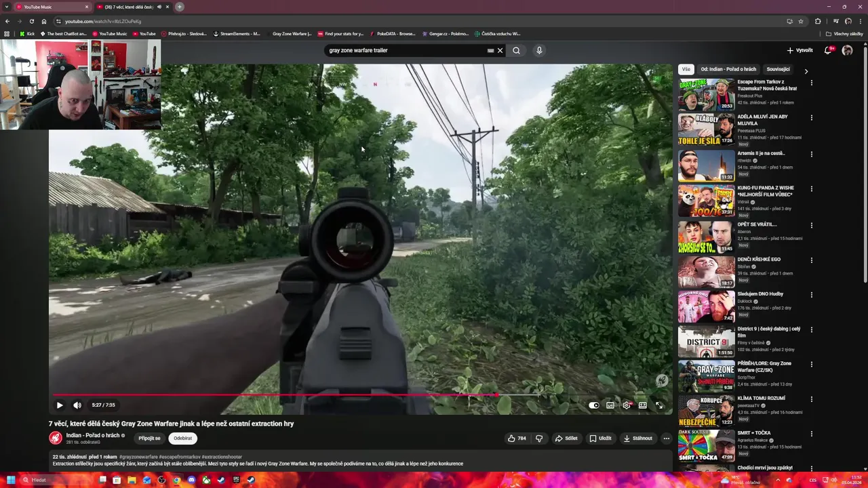Viewport: 868px width, 488px height.
Task: Switch to theater mode in the player
Action: click(x=643, y=405)
